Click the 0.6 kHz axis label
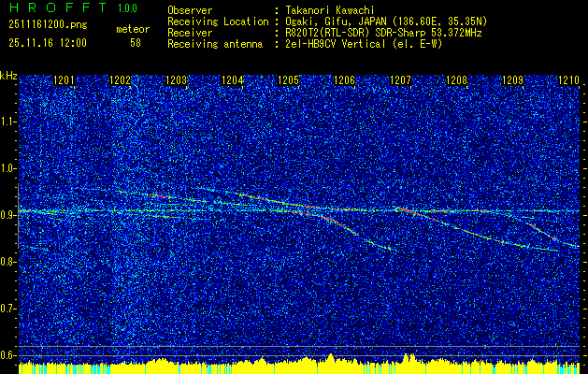Image resolution: width=588 pixels, height=374 pixels. (7, 355)
